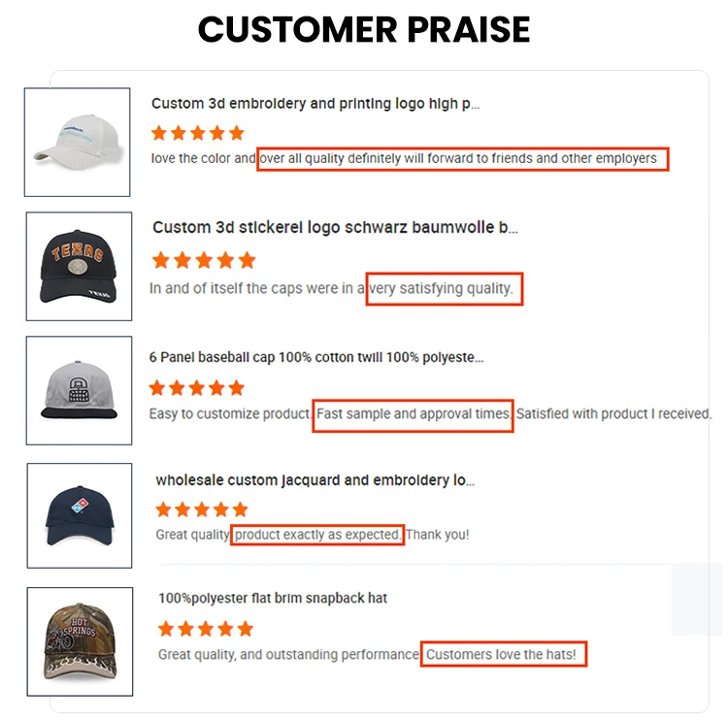Image resolution: width=728 pixels, height=721 pixels.
Task: Click highlighted 'product exactly as expected' text
Action: [x=317, y=535]
